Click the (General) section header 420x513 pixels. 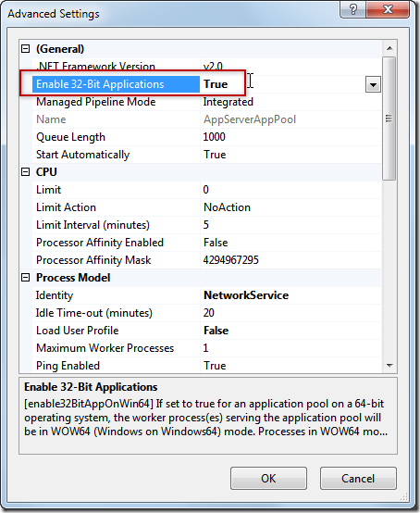coord(60,49)
